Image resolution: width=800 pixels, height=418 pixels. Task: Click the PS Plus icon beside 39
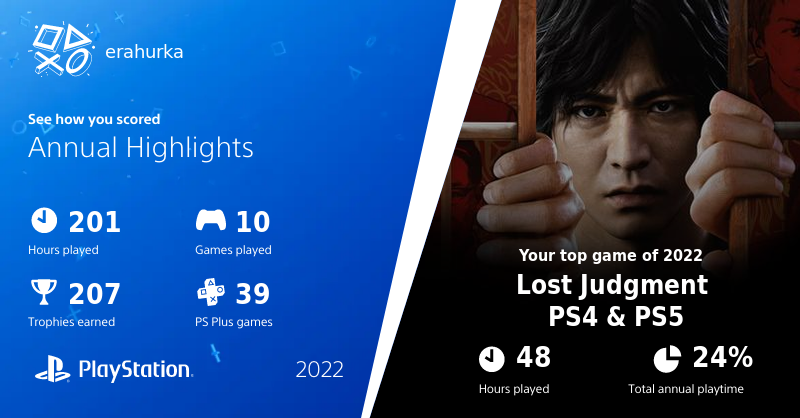tap(210, 293)
